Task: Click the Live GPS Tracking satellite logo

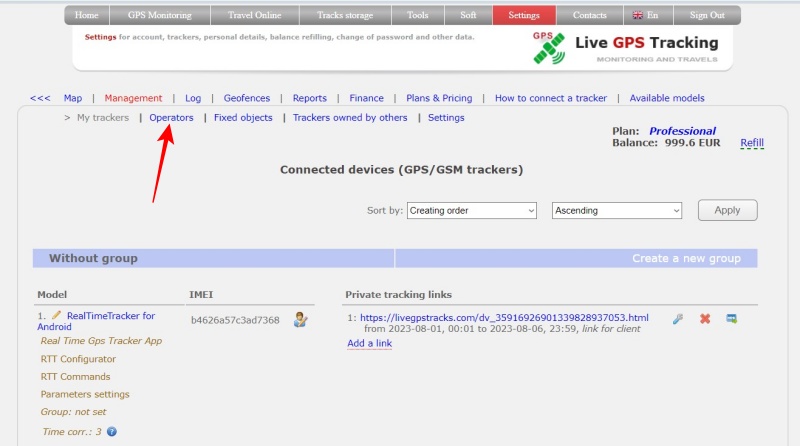Action: [x=549, y=48]
